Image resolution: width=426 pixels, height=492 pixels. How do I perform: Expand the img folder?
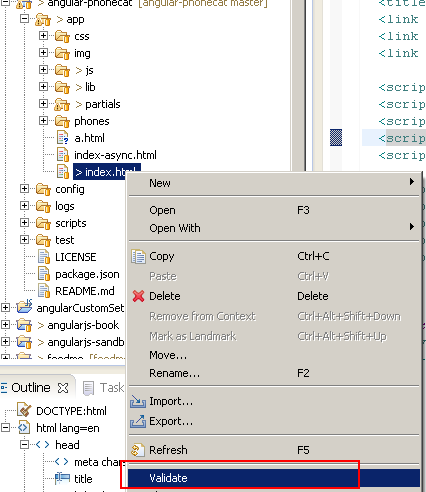pos(43,52)
